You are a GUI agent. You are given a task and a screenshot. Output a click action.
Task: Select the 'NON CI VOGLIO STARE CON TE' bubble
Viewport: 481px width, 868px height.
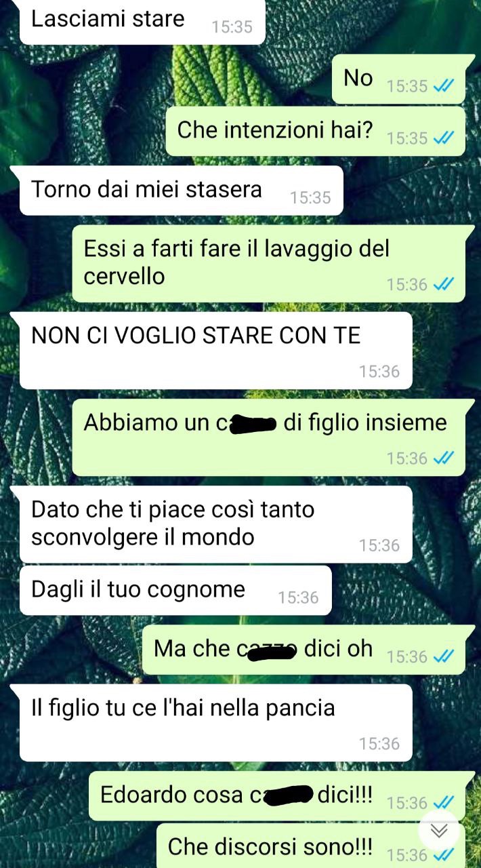216,351
